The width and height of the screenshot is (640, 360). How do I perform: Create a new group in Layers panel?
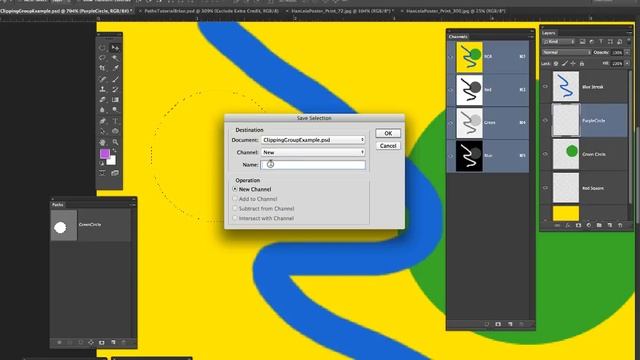(x=599, y=225)
